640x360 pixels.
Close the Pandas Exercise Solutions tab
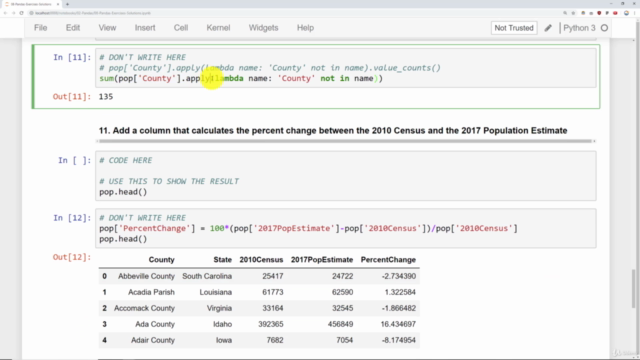point(58,4)
